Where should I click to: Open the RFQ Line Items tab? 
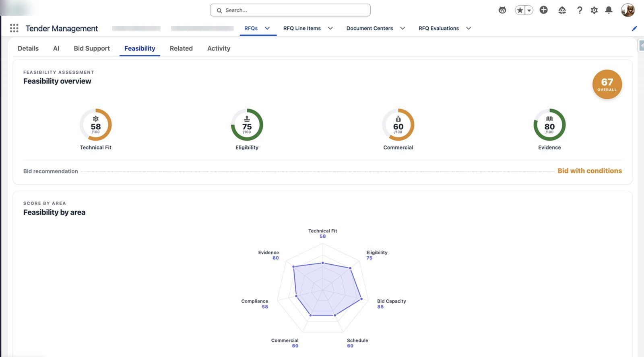[302, 28]
